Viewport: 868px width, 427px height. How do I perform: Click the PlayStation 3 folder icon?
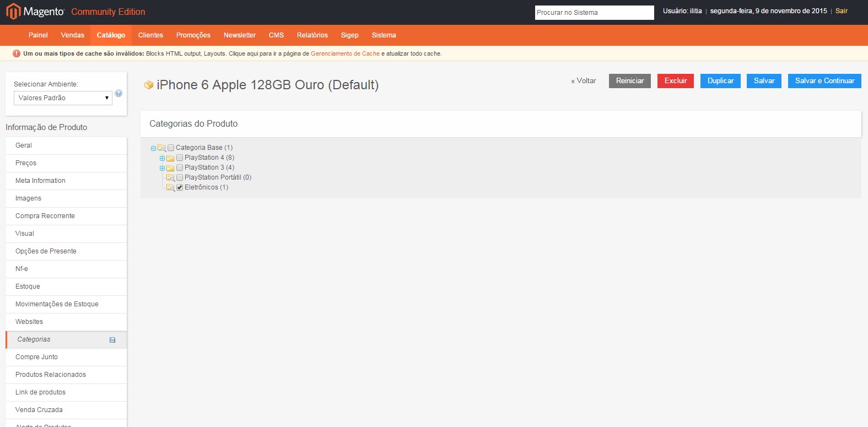point(170,168)
